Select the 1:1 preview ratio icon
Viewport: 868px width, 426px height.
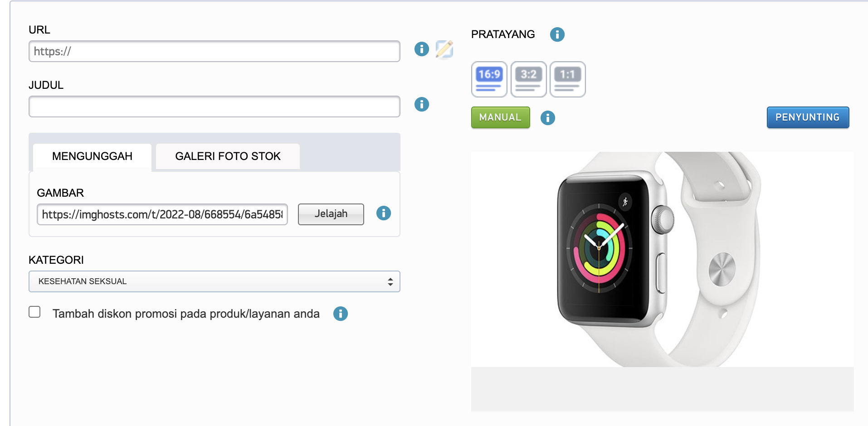coord(567,79)
